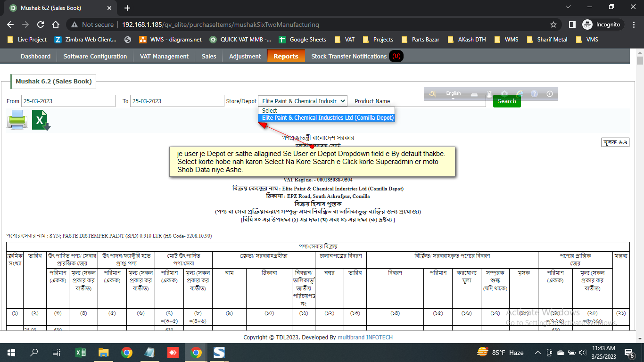Open the Store/Depot dropdown
Image resolution: width=644 pixels, height=362 pixels.
click(x=303, y=101)
